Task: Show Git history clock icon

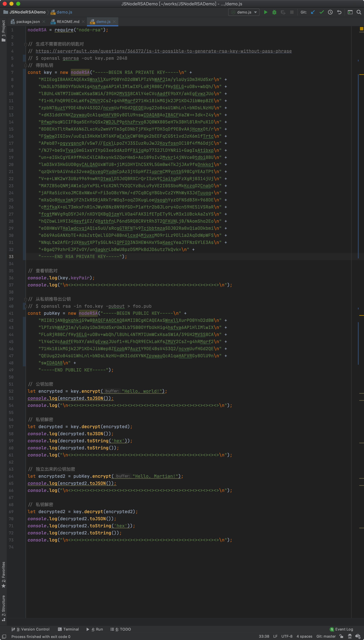Action: pos(330,12)
